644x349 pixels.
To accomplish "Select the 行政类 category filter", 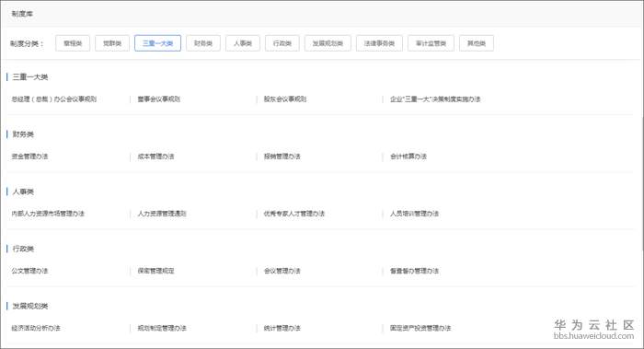I will 282,43.
